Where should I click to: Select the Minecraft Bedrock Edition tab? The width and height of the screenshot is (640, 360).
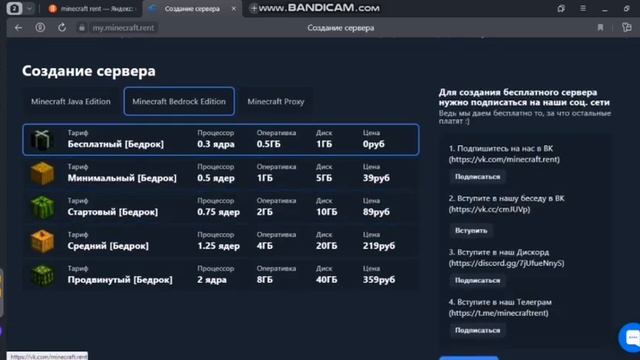click(179, 101)
